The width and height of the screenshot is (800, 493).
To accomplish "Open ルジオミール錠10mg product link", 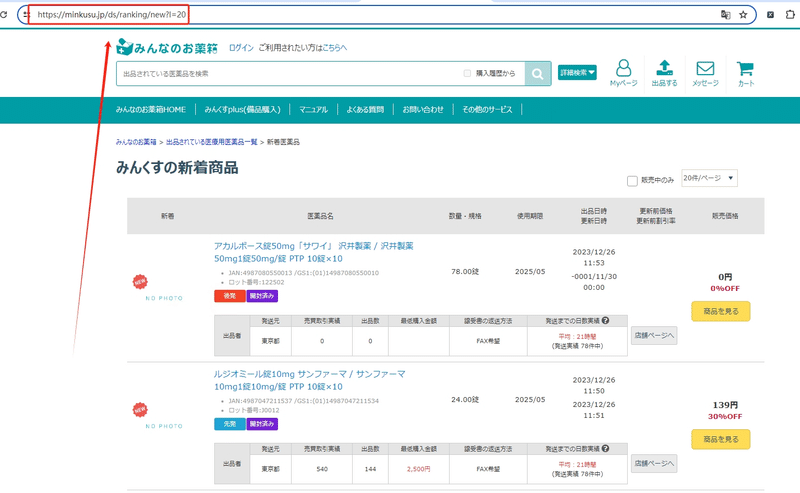I will pyautogui.click(x=310, y=380).
